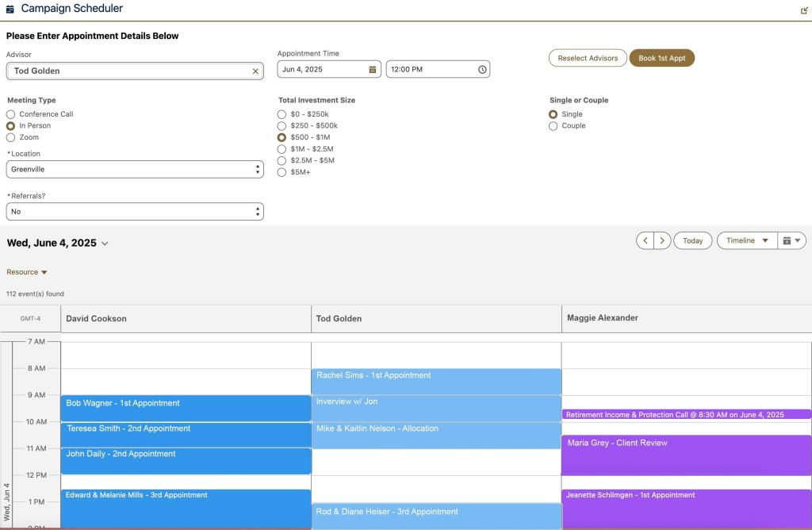The width and height of the screenshot is (812, 530).
Task: Open the Resource filter menu
Action: pyautogui.click(x=27, y=272)
